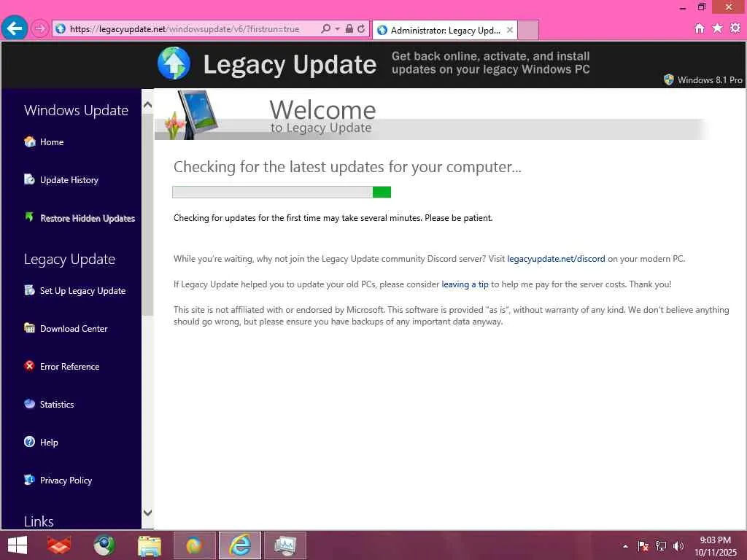Click the Legacy Update globe logo
Screen dimensions: 747x560
click(174, 63)
